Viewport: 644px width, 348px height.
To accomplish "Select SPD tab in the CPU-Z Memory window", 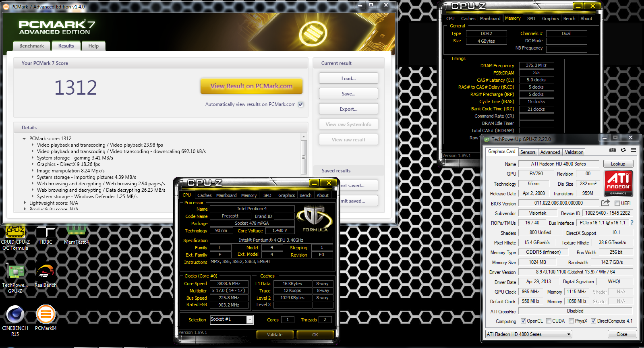I will pyautogui.click(x=531, y=19).
